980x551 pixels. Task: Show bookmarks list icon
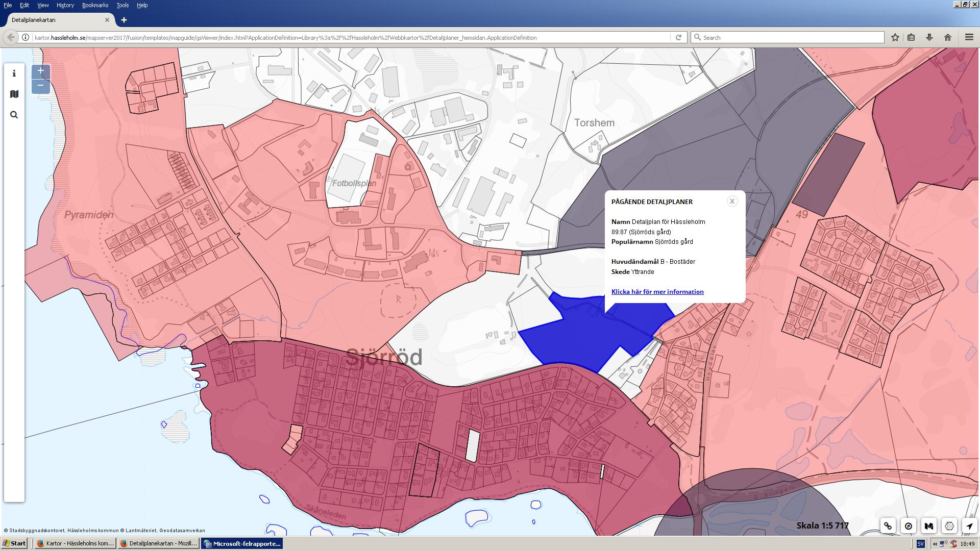click(911, 37)
